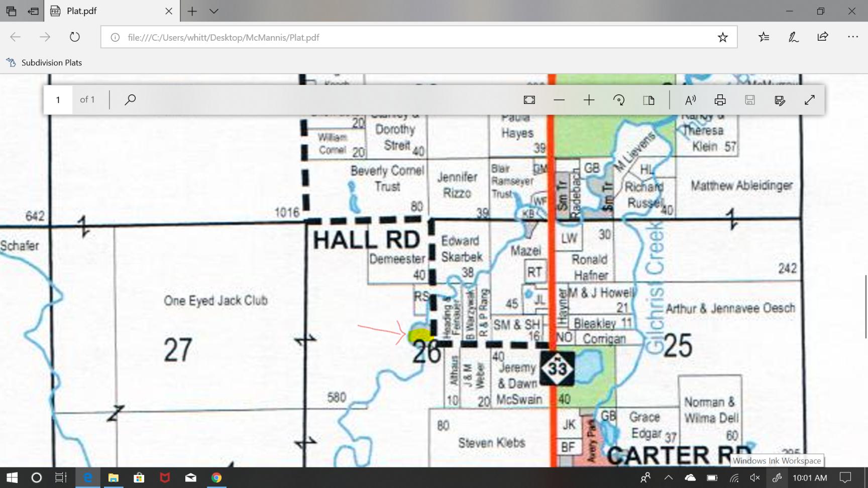Screen dimensions: 868x488
Task: Click the 10:01 AM clock
Action: [810, 477]
